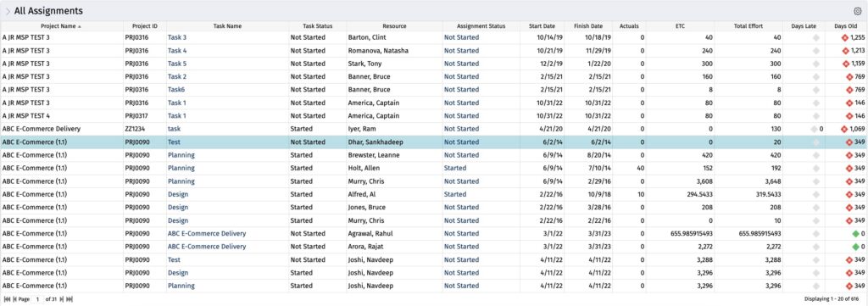
Task: Go to the previous page
Action: [15, 299]
